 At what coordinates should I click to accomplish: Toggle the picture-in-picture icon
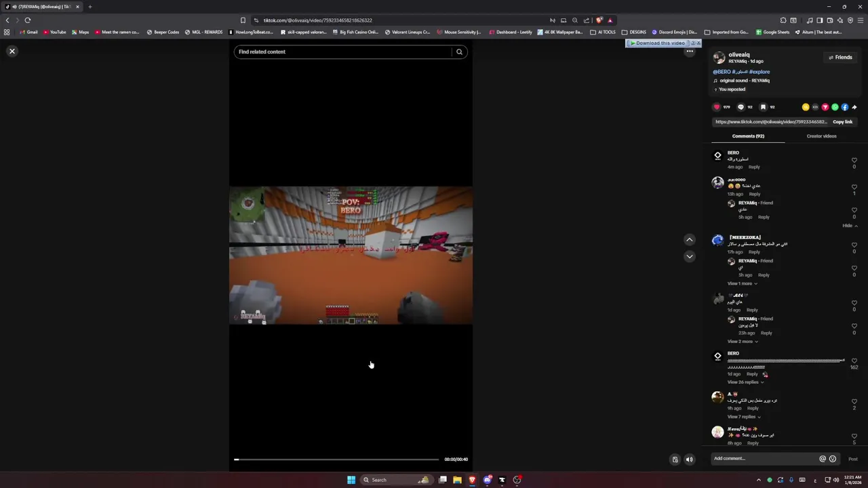coord(675,460)
